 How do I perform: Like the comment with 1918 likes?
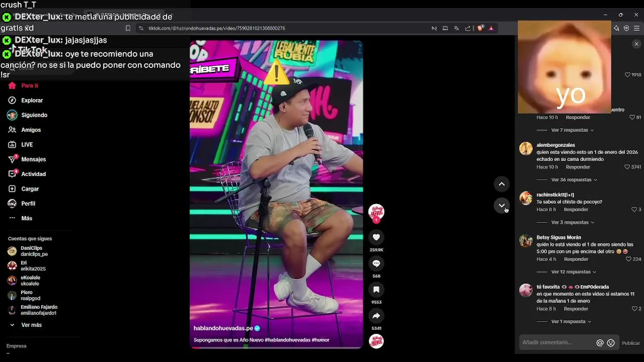627,74
